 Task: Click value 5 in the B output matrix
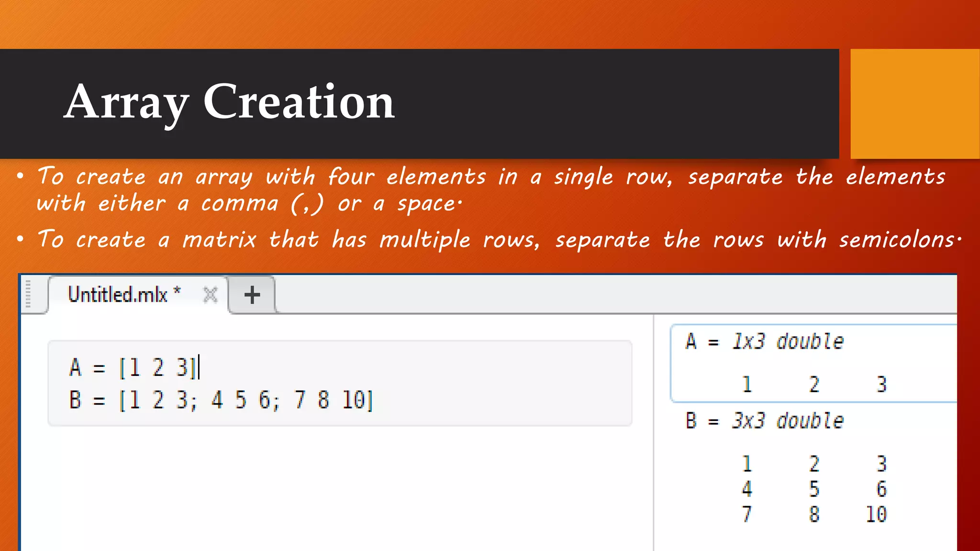(x=814, y=489)
